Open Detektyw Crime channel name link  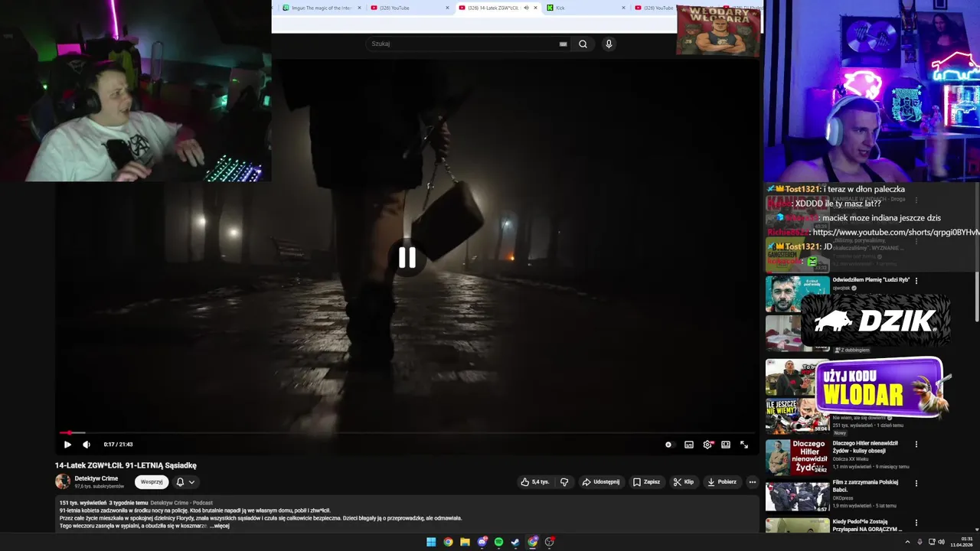(x=96, y=478)
